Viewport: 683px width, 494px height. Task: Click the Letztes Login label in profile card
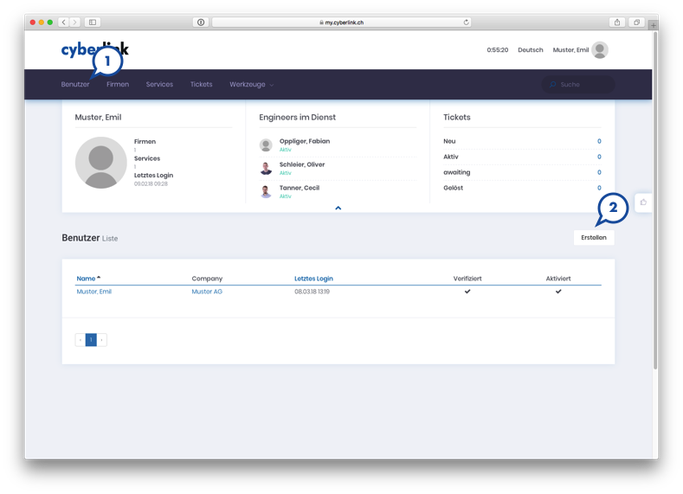[x=153, y=175]
